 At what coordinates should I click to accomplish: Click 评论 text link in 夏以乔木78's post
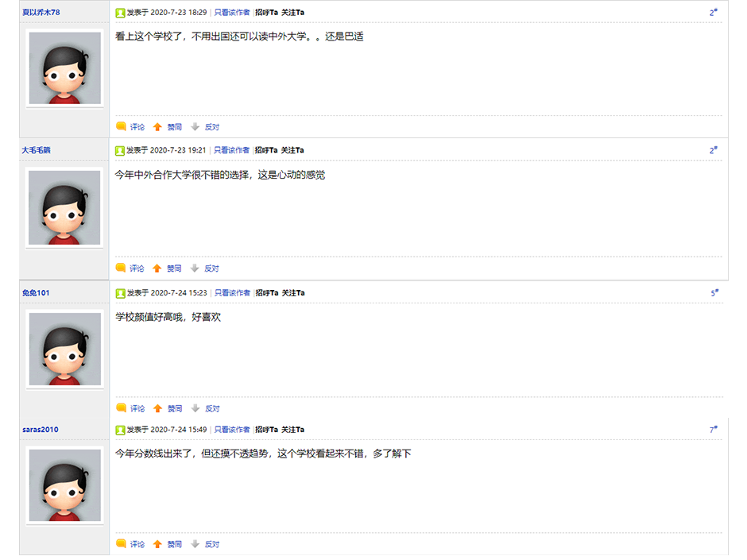click(137, 127)
